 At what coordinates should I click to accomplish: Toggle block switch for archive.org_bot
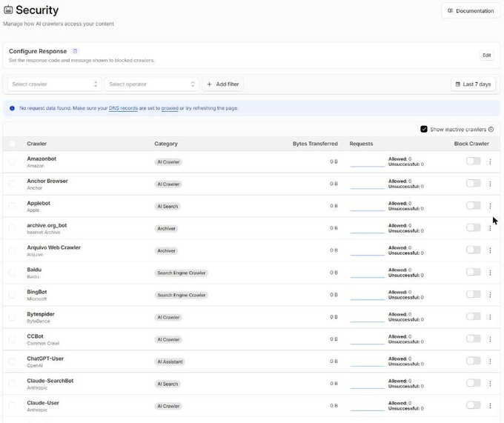click(x=474, y=227)
